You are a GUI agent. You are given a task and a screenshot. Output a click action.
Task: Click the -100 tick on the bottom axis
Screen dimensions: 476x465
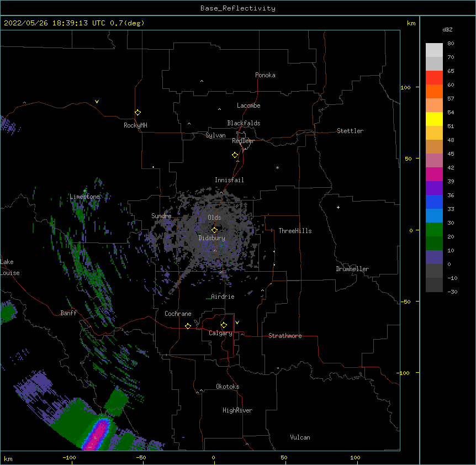point(70,458)
